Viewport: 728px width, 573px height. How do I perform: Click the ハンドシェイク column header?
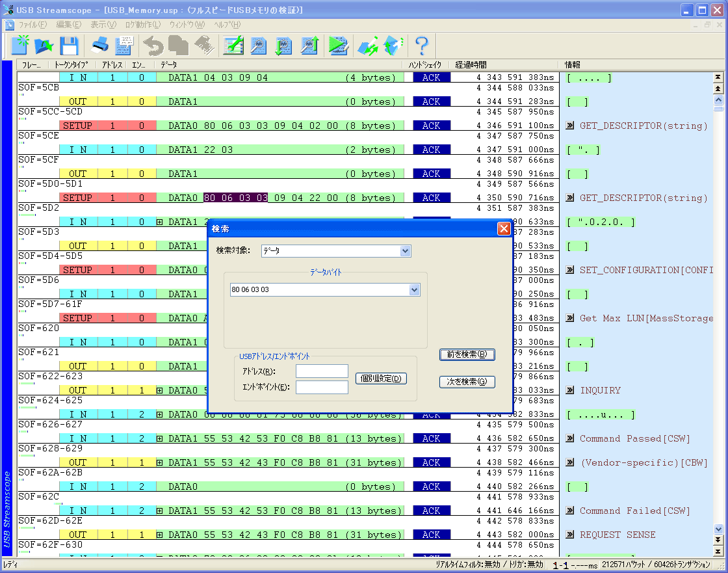pyautogui.click(x=426, y=65)
